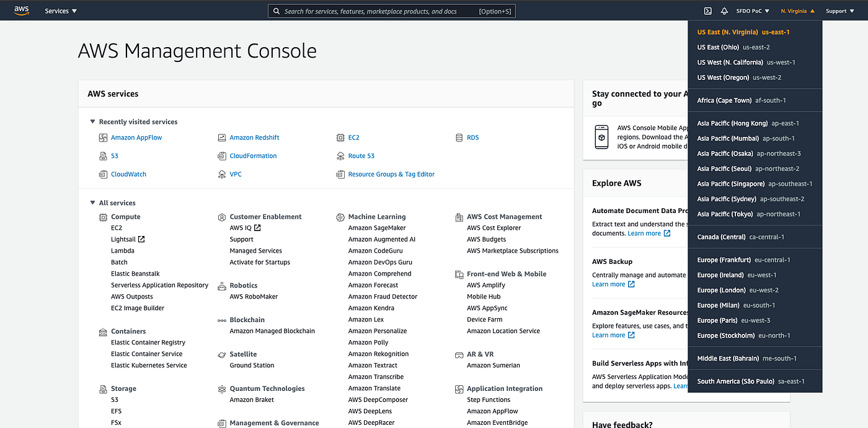This screenshot has width=868, height=428.
Task: Open Step Functions link
Action: [x=489, y=400]
